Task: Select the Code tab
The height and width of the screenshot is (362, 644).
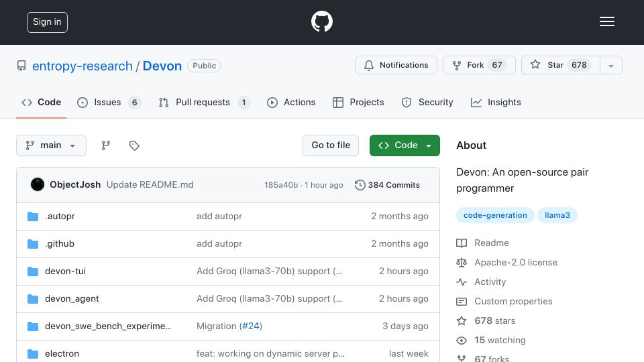Action: pyautogui.click(x=41, y=103)
